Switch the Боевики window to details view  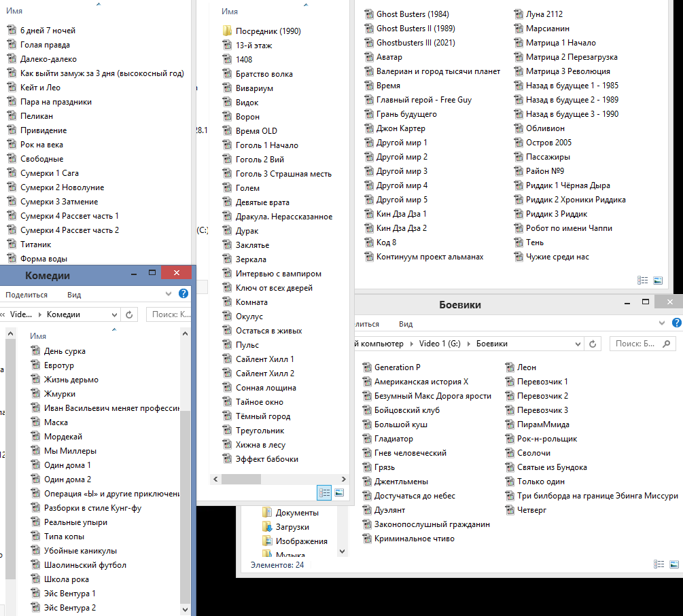659,564
